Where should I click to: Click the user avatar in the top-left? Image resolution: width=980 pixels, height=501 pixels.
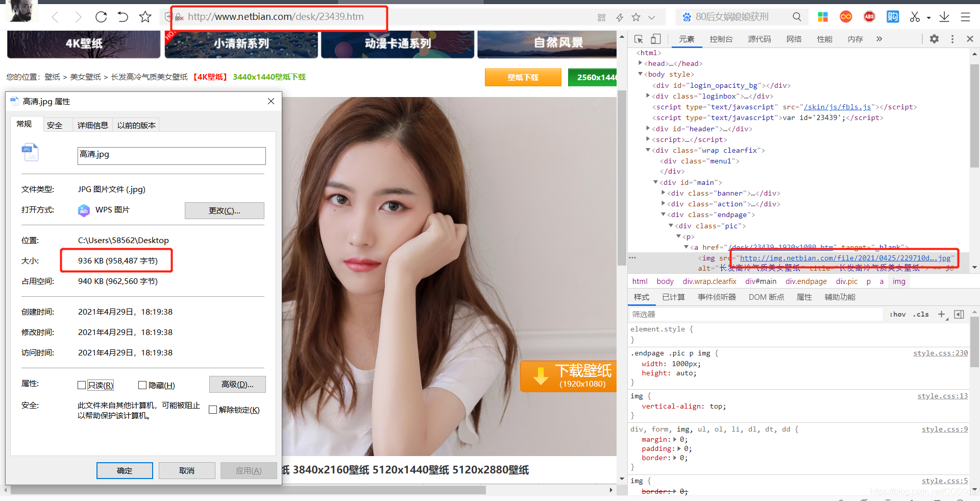click(x=22, y=11)
